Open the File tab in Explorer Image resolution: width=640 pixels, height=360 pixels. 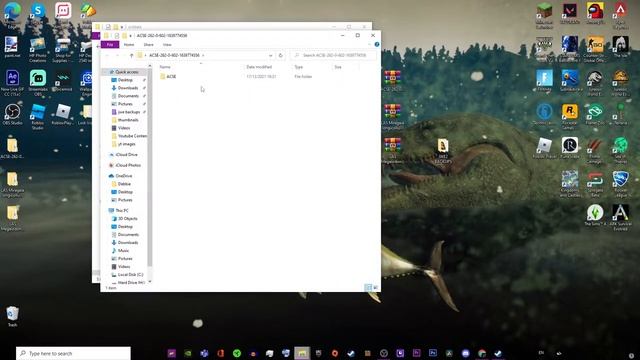tap(110, 44)
